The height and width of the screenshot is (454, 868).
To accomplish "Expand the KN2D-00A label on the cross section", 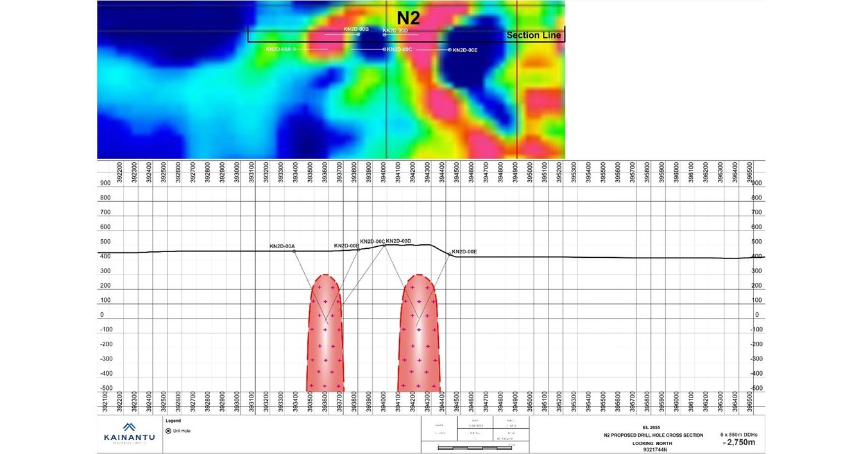I will tap(281, 246).
